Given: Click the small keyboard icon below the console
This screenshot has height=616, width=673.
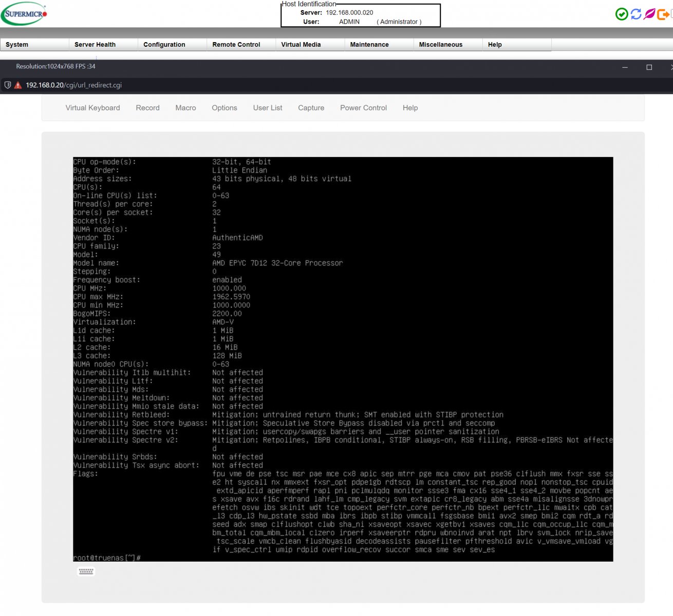Looking at the screenshot, I should [86, 571].
